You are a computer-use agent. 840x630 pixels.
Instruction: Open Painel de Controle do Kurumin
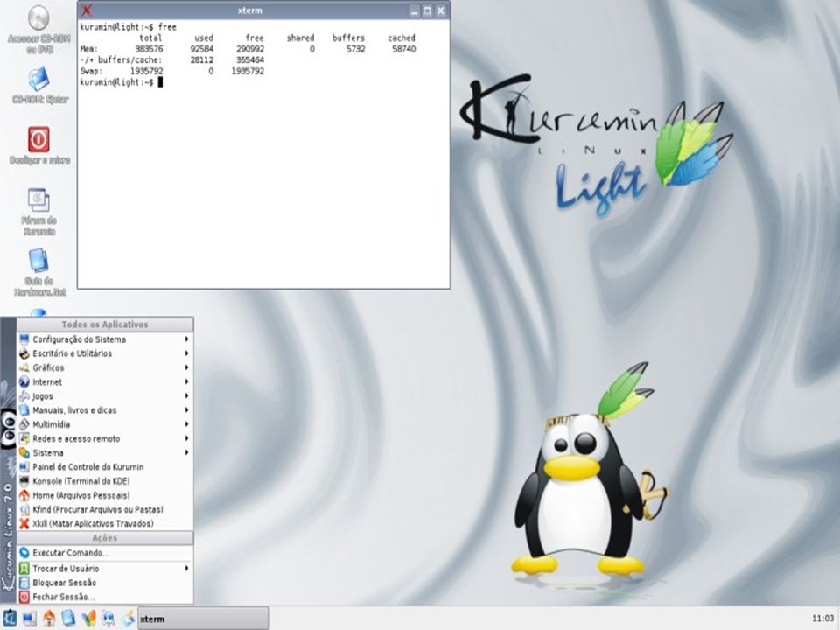point(105,467)
